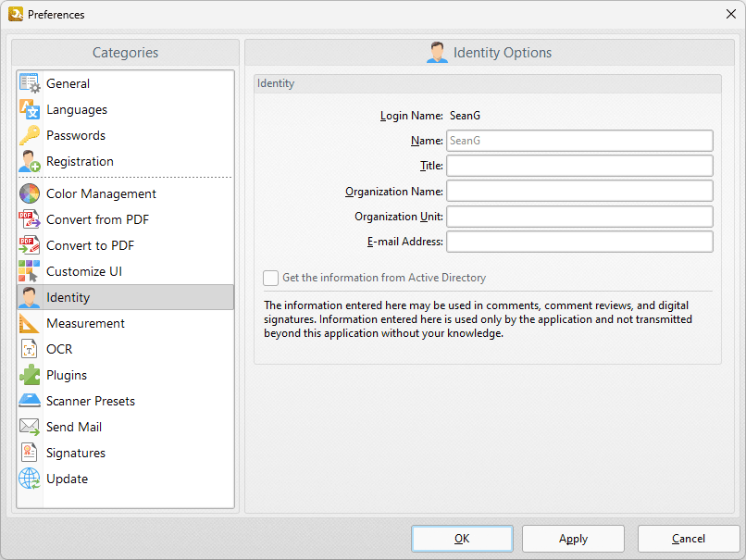Viewport: 746px width, 560px height.
Task: Open the Update category
Action: click(x=126, y=479)
